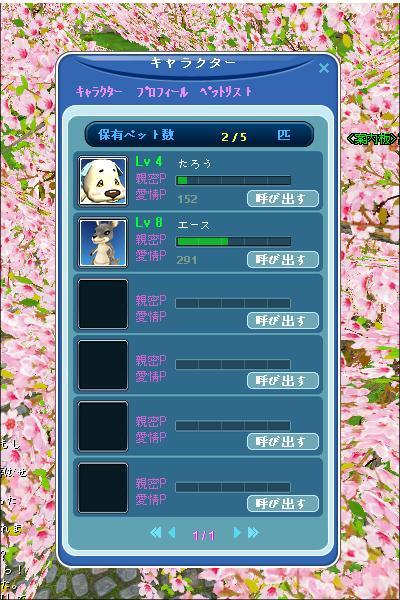This screenshot has width=400, height=600.
Task: Click 呼び出す in last pet slot
Action: [x=283, y=503]
